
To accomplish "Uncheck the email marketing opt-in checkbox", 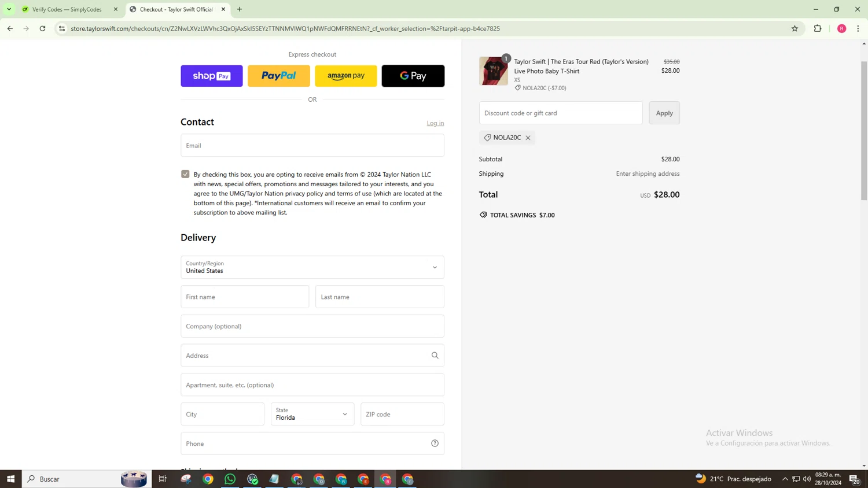I will coord(185,174).
